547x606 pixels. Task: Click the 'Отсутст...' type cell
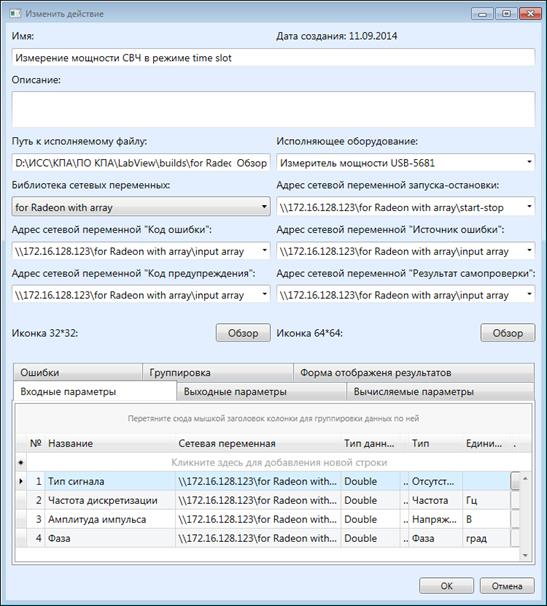[x=435, y=481]
